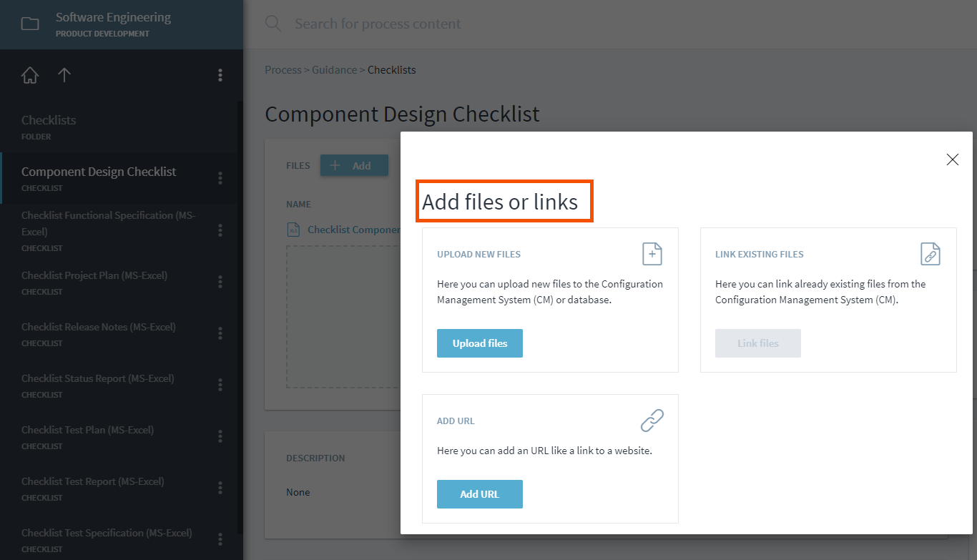The width and height of the screenshot is (977, 560).
Task: Open options for Component Design Checklist item
Action: [220, 178]
